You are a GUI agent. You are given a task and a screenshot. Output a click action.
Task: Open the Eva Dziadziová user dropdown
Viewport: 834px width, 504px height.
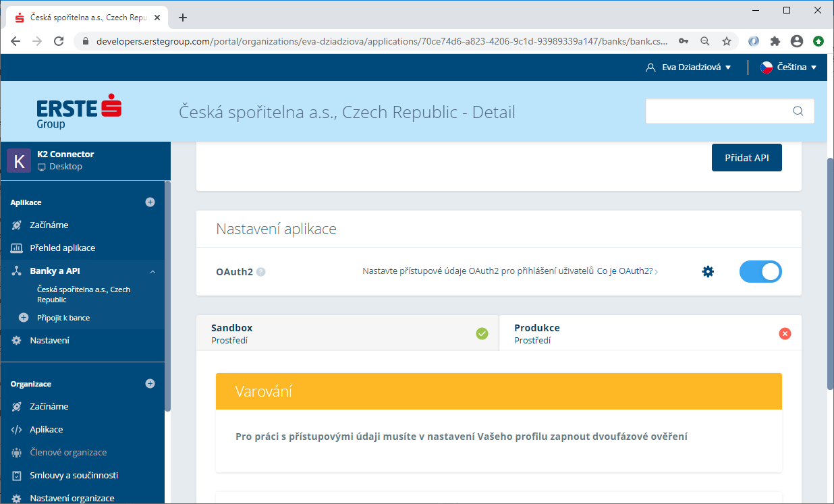[688, 67]
